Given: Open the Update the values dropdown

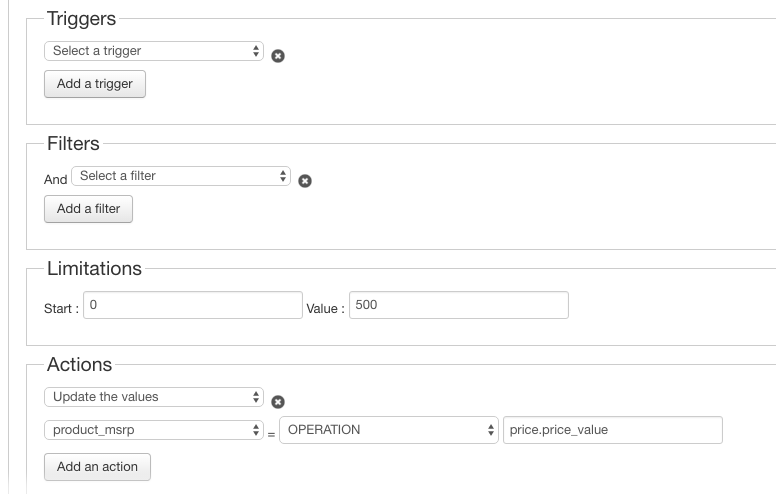Looking at the screenshot, I should point(154,397).
